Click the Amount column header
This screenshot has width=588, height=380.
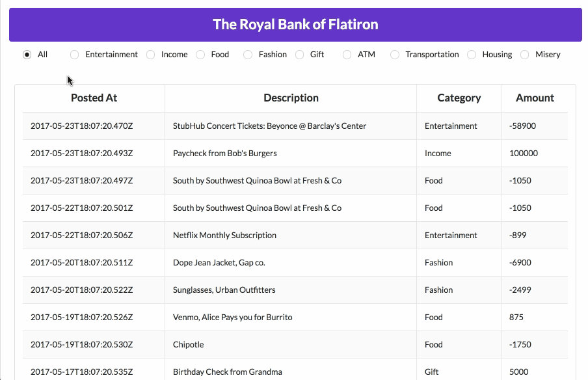(535, 98)
